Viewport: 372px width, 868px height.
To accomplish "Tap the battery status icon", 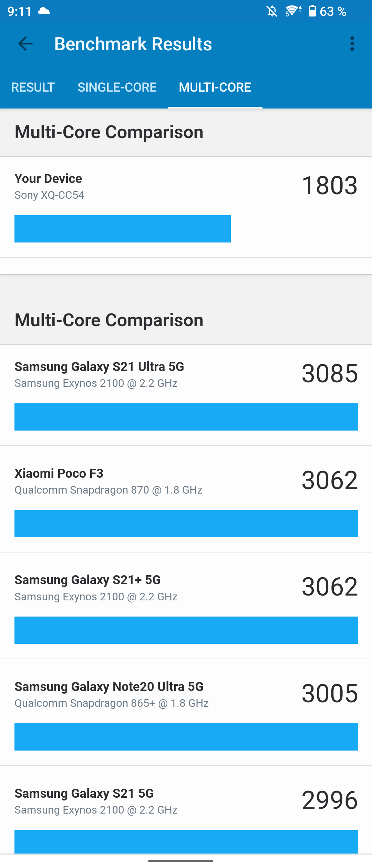I will pos(312,11).
